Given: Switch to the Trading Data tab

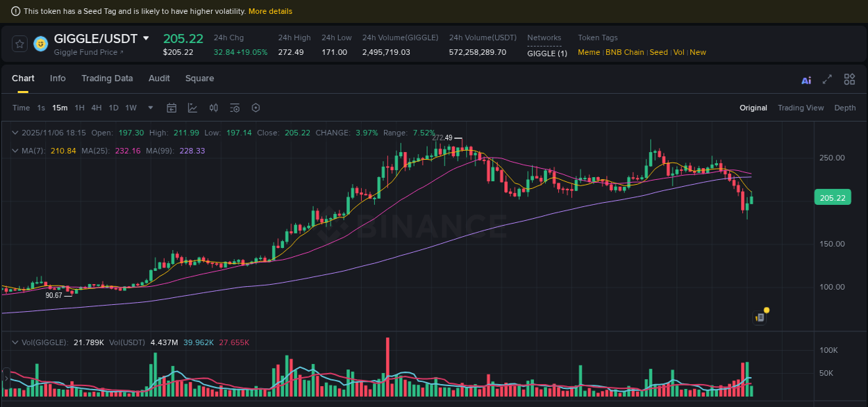Looking at the screenshot, I should 107,78.
